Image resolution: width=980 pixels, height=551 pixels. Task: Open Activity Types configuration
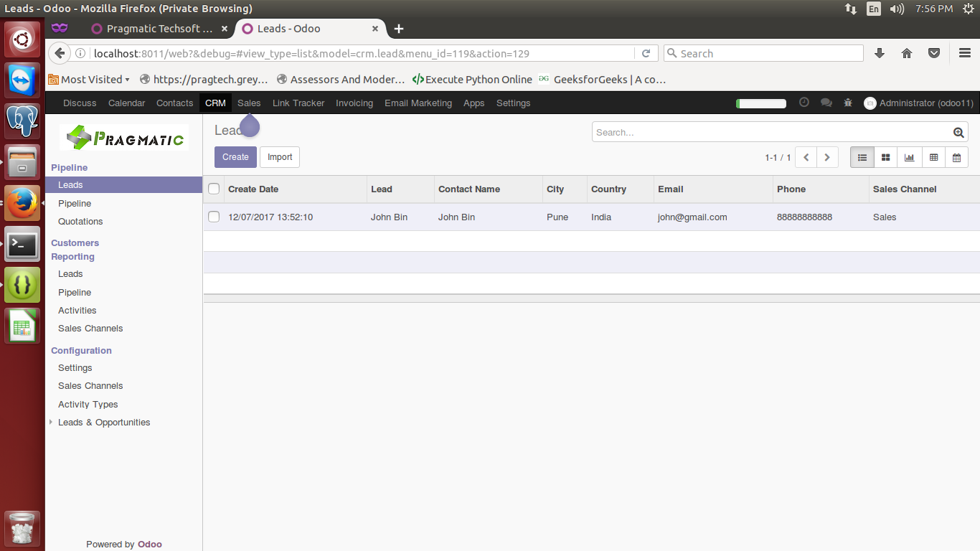(88, 404)
